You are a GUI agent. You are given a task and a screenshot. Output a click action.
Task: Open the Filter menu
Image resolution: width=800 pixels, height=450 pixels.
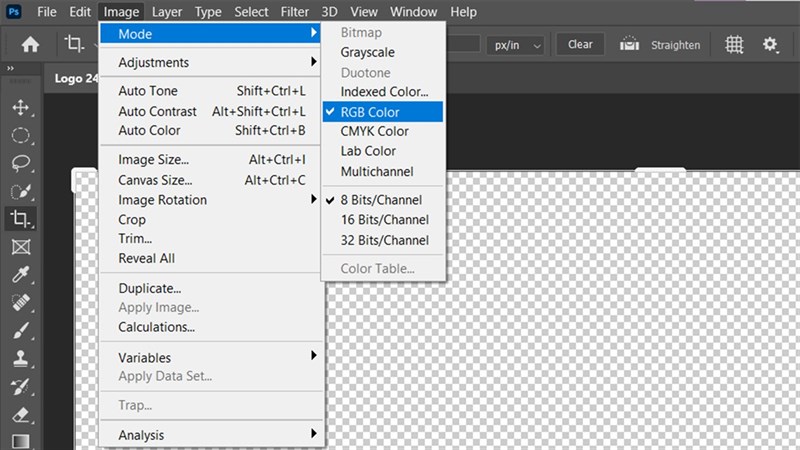pos(294,12)
